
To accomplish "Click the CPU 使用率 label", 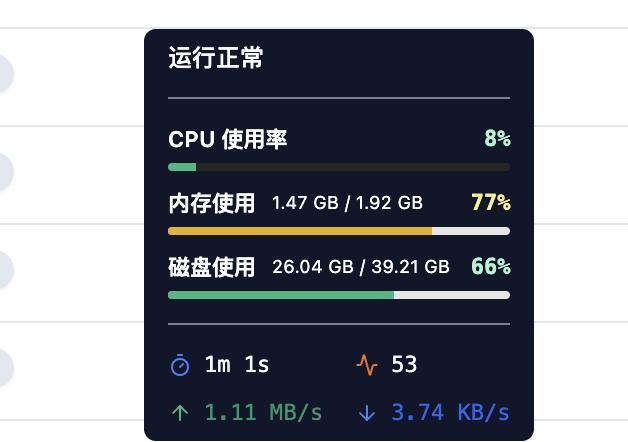I will [228, 139].
